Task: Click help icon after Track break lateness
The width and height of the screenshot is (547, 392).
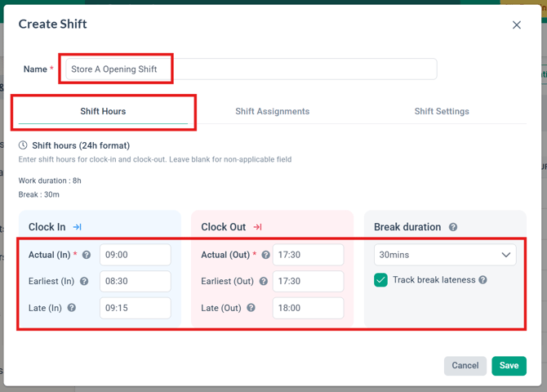Action: tap(483, 280)
